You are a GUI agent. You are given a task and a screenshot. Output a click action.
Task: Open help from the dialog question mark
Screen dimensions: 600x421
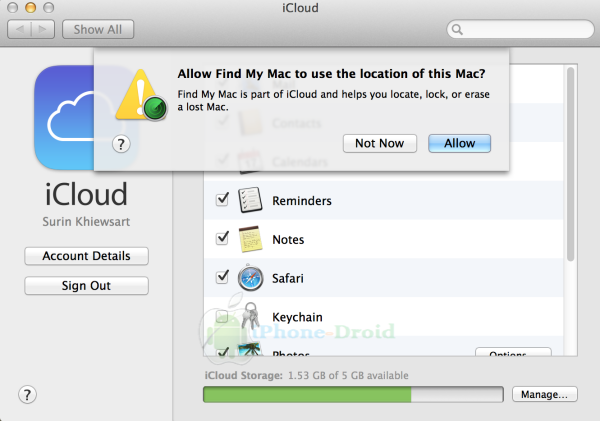click(x=122, y=144)
